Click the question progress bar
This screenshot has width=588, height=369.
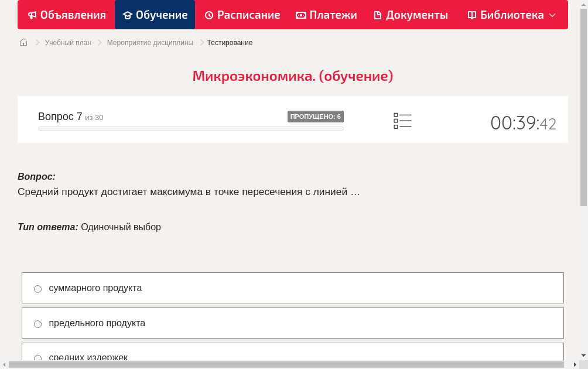pos(190,128)
